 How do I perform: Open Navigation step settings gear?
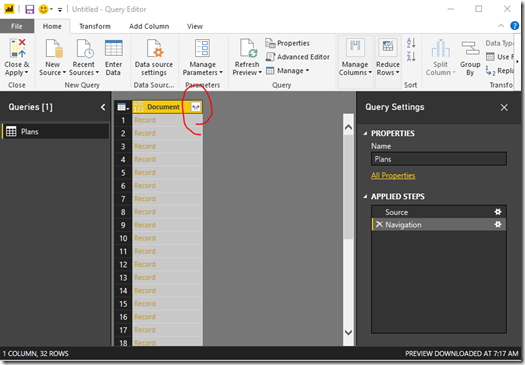[x=498, y=224]
